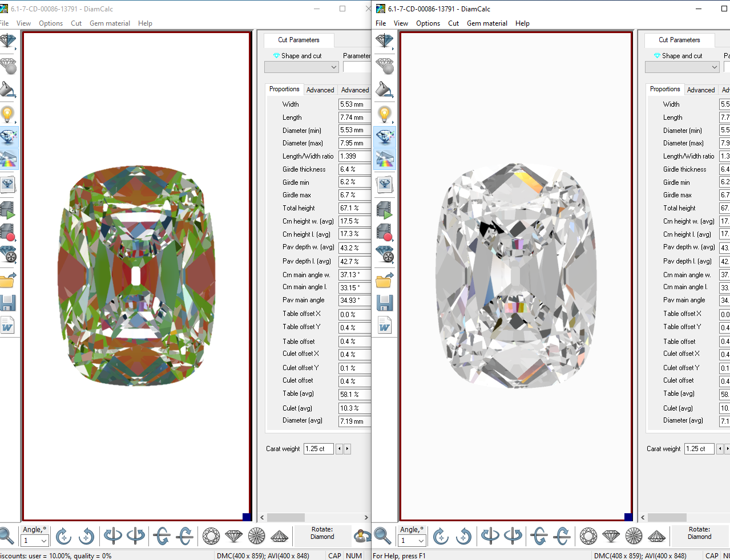Switch to first Advanced tab in right window

pos(701,90)
